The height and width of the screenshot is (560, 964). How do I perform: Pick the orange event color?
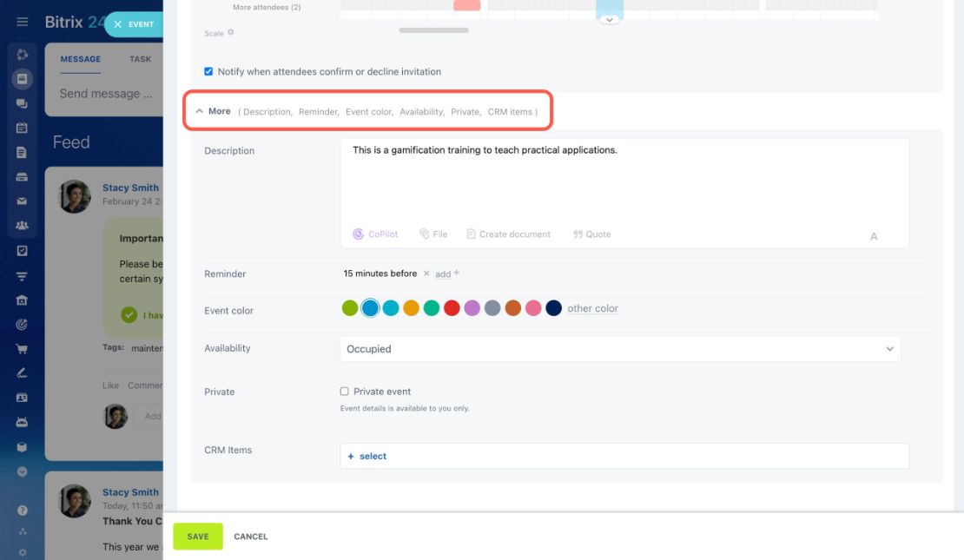(412, 308)
